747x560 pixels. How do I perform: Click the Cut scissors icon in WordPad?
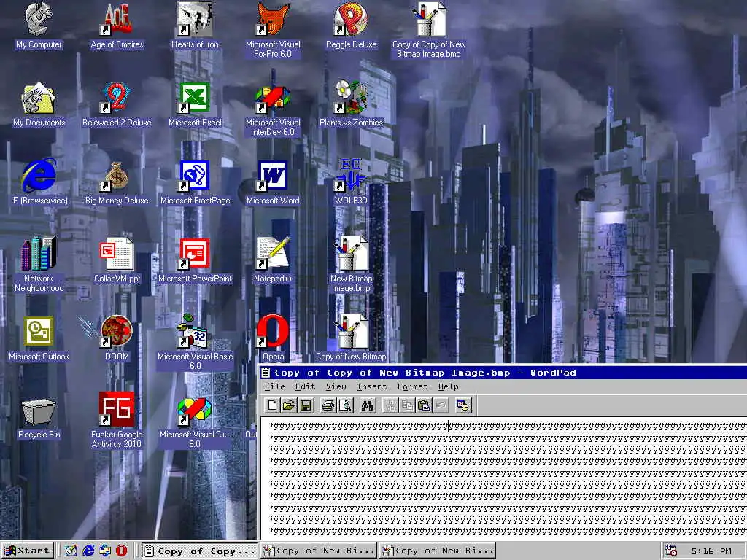pyautogui.click(x=390, y=405)
